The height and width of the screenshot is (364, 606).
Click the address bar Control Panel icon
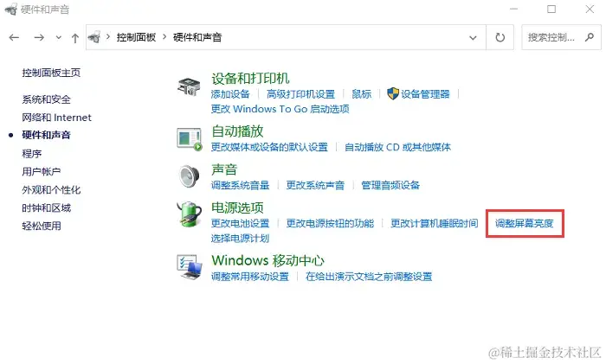click(94, 37)
